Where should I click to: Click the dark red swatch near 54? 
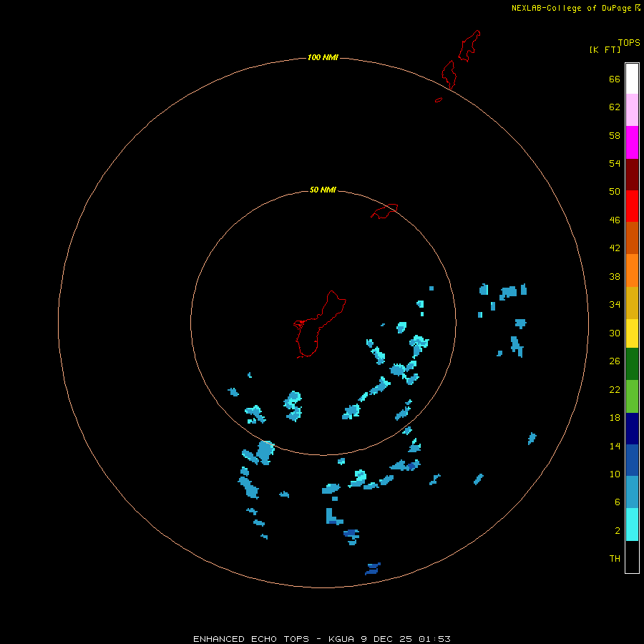click(x=632, y=174)
